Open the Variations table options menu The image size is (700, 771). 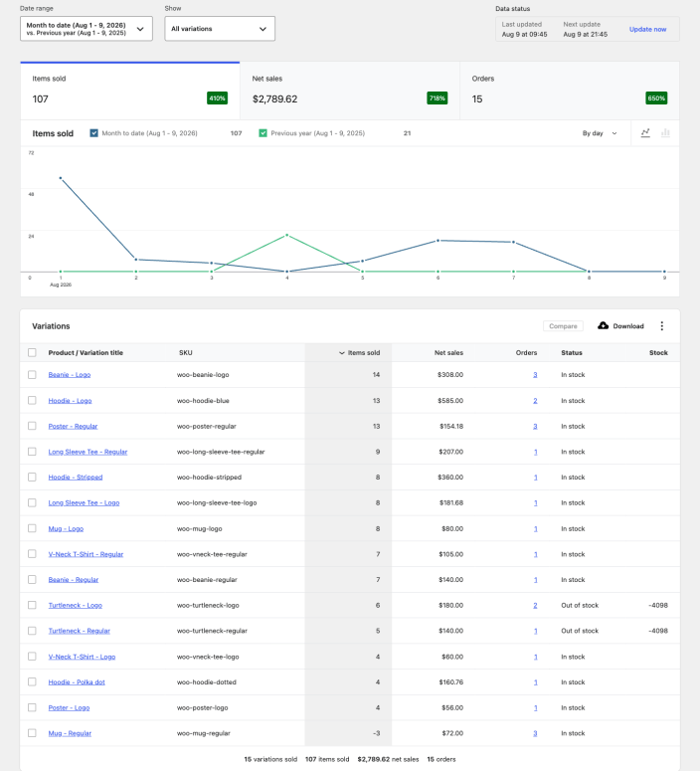pyautogui.click(x=661, y=326)
